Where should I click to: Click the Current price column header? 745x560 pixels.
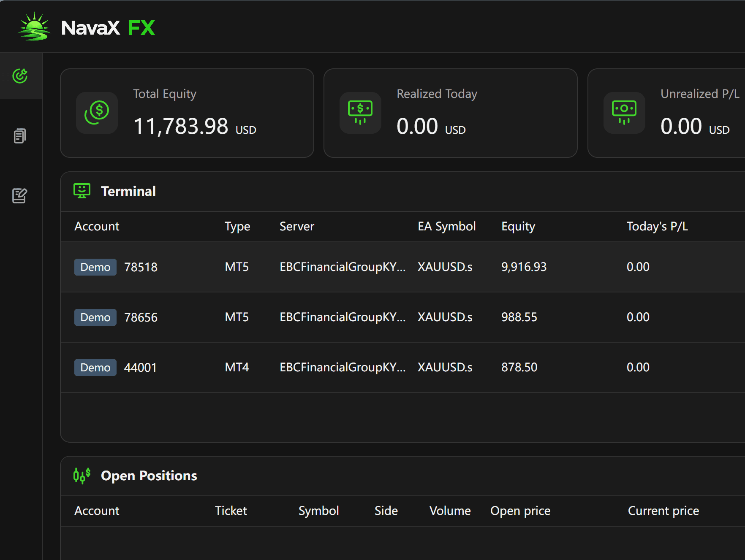pyautogui.click(x=663, y=511)
